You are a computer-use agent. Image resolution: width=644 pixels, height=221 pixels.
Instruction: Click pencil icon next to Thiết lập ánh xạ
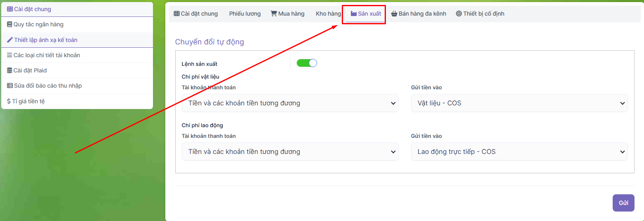click(10, 40)
